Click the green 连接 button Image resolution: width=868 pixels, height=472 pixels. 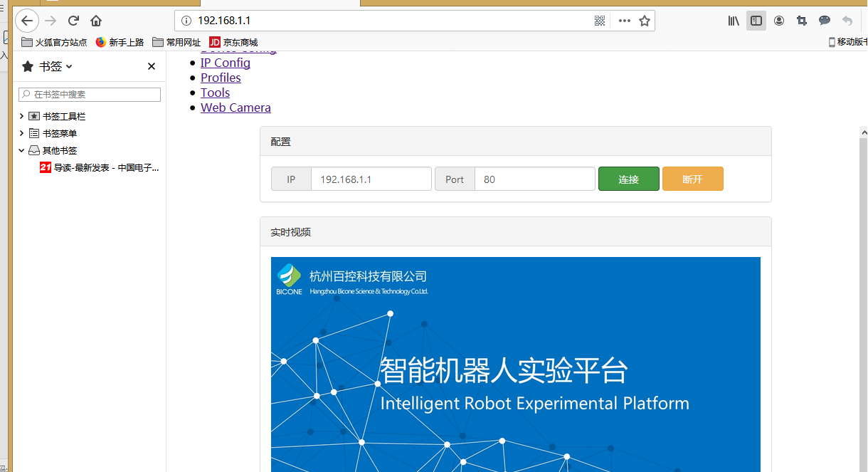point(629,179)
